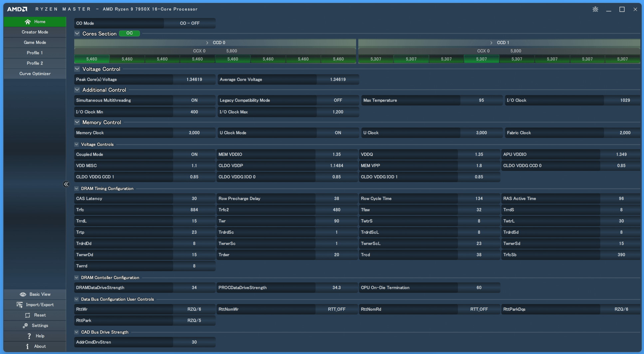Click the Peak Core(s) Voltage value

click(x=194, y=80)
